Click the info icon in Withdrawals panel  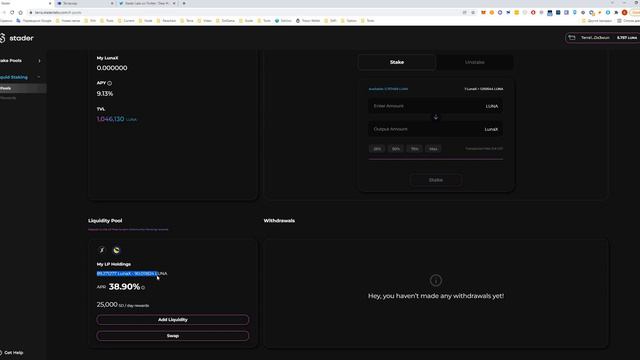436,280
